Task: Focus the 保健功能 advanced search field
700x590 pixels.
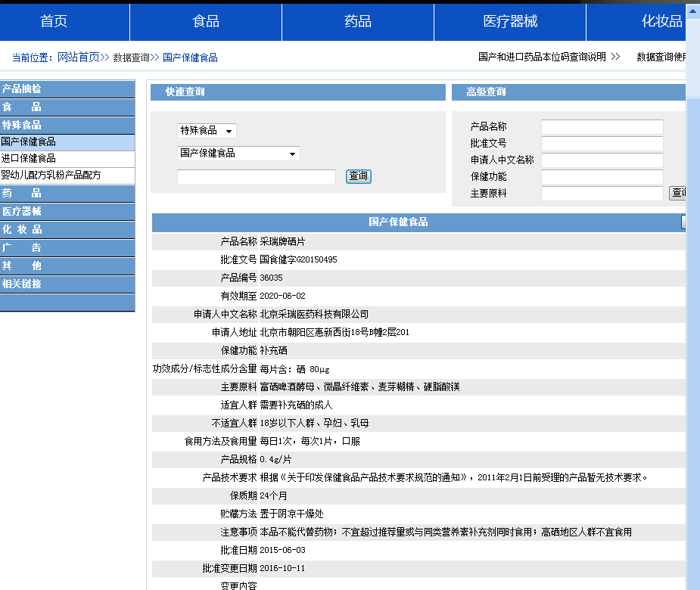Action: [602, 177]
